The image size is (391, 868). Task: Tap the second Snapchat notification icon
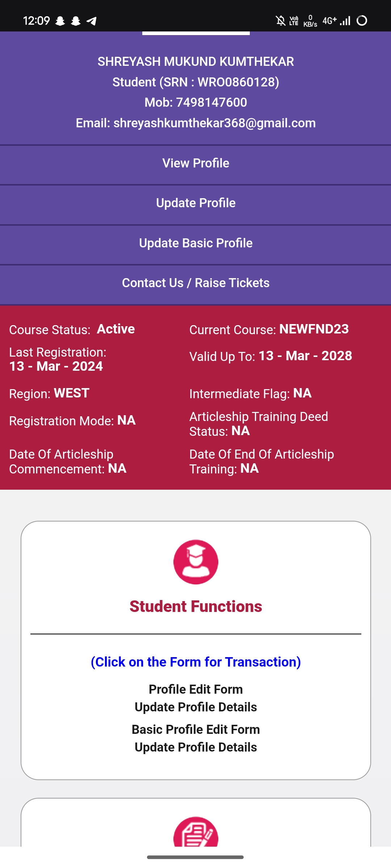76,21
